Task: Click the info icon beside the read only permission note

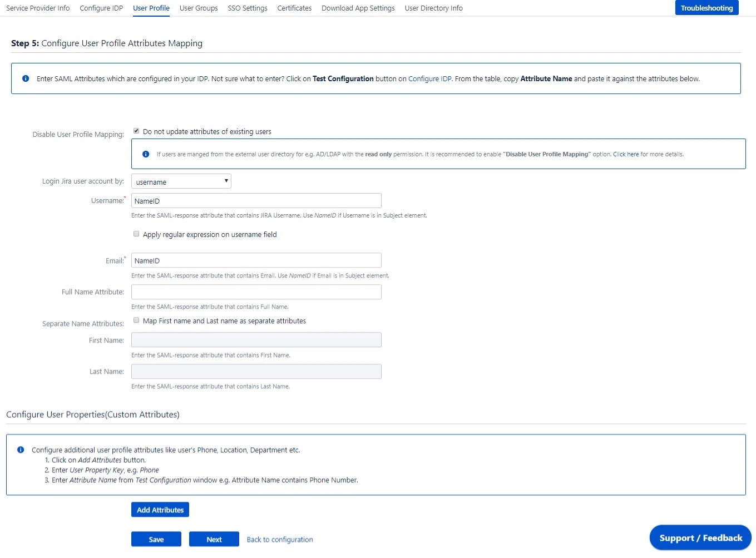Action: coord(146,154)
